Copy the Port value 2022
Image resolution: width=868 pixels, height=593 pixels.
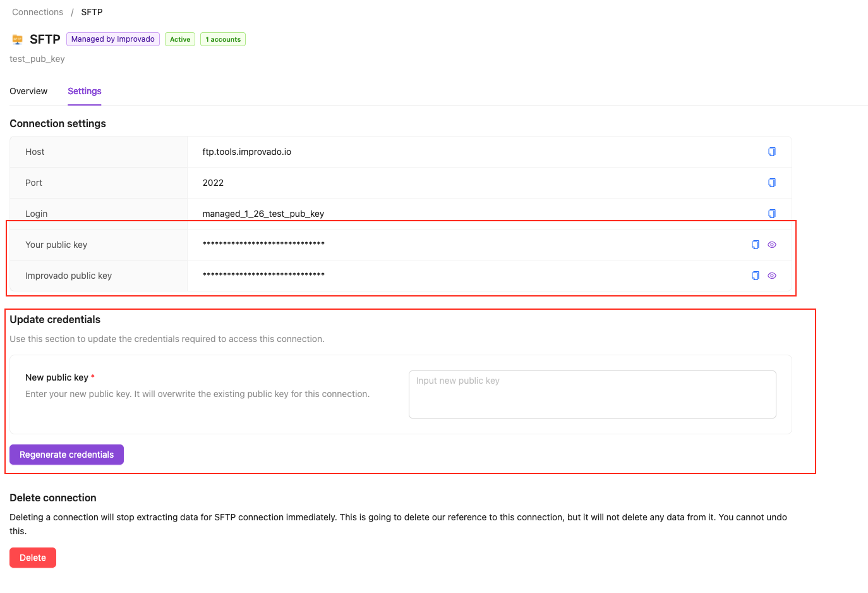(x=771, y=183)
